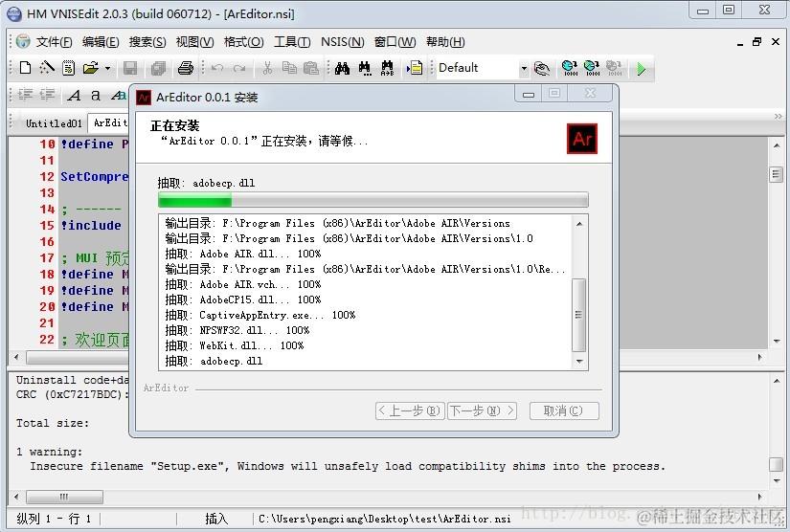Click the Copy icon in toolbar
This screenshot has height=532, width=790.
coord(289,67)
